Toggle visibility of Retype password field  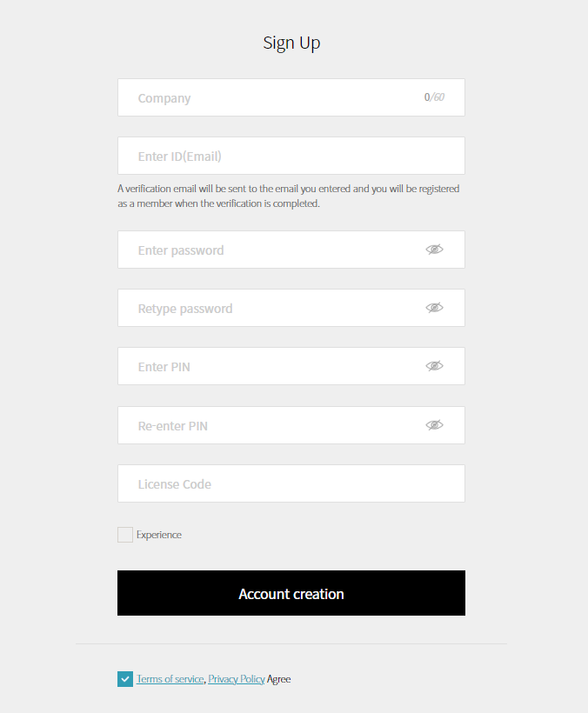coord(434,308)
